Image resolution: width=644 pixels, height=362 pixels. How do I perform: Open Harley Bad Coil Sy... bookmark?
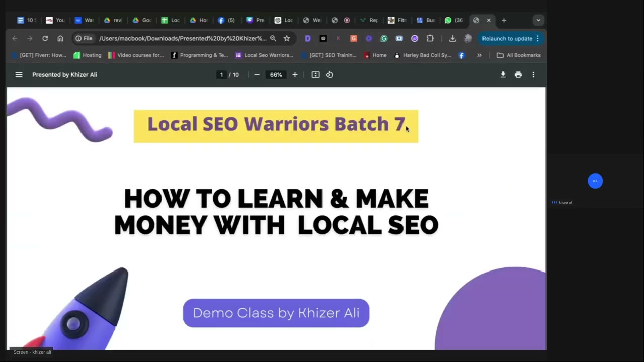(423, 55)
